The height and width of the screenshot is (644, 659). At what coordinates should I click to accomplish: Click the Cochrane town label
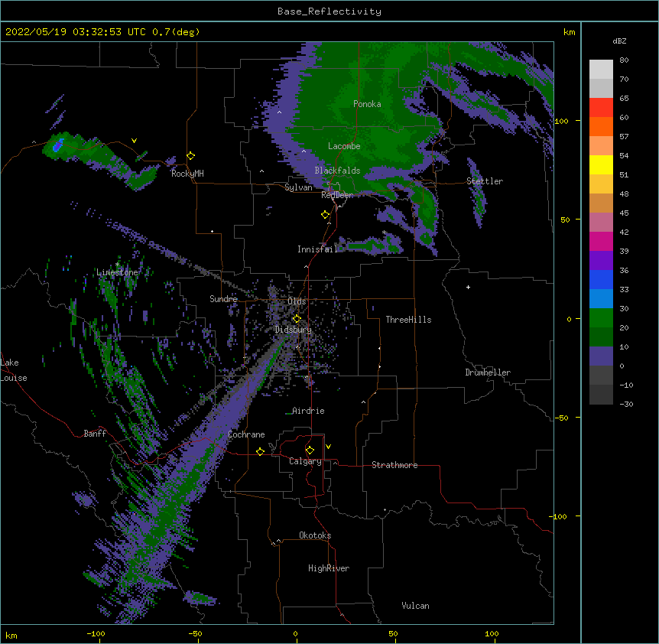pos(246,434)
